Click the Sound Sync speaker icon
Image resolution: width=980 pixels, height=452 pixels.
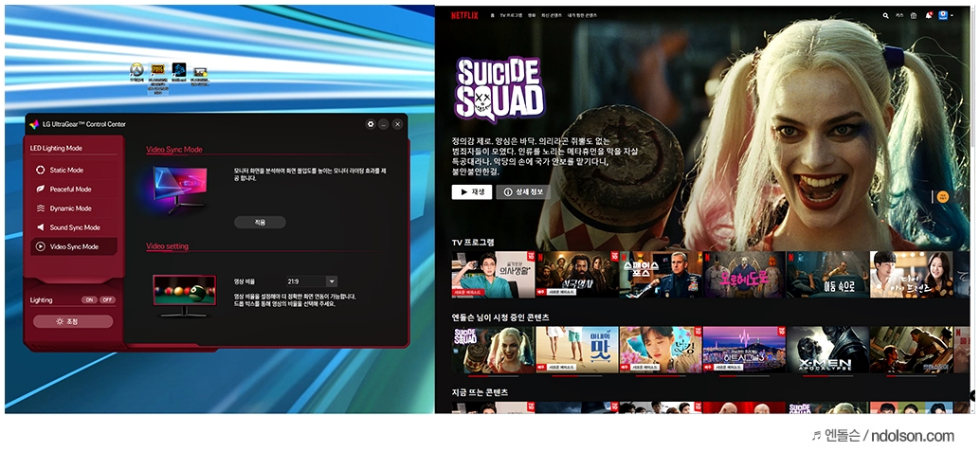pos(41,227)
